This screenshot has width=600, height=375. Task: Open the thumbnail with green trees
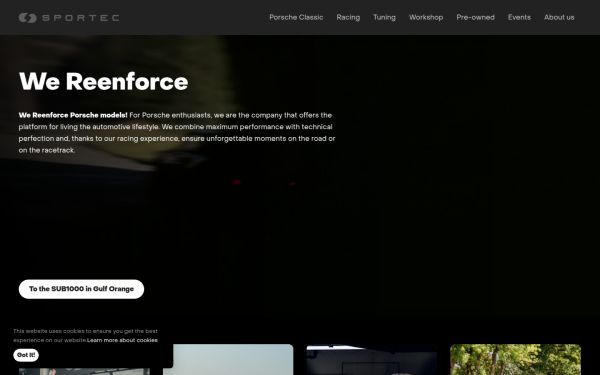point(515,359)
